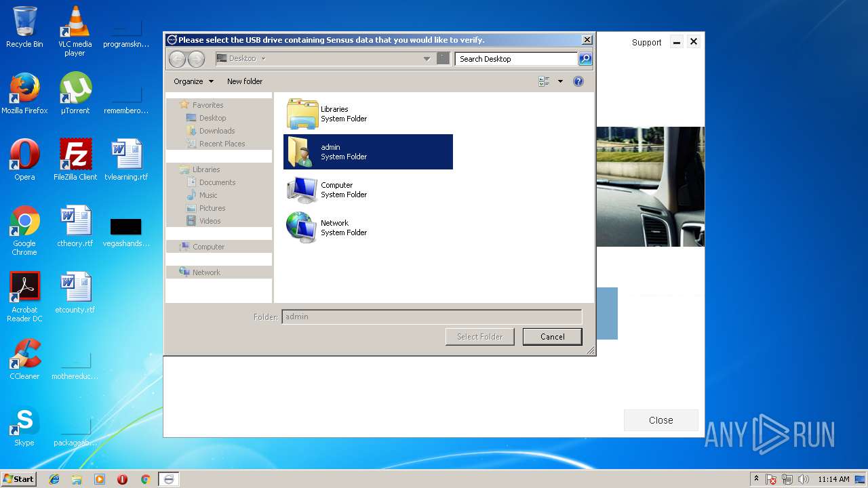Click the vegashands desktop file
This screenshot has width=868, height=488.
pyautogui.click(x=126, y=231)
